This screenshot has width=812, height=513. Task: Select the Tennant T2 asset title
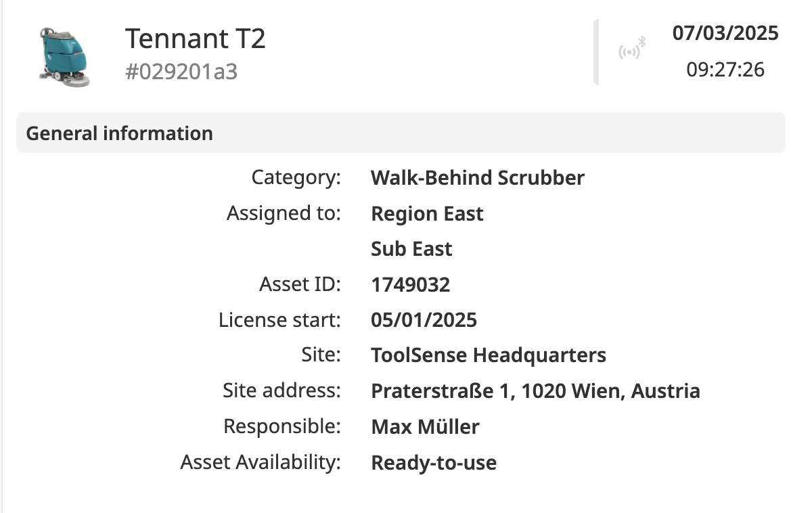[x=196, y=39]
